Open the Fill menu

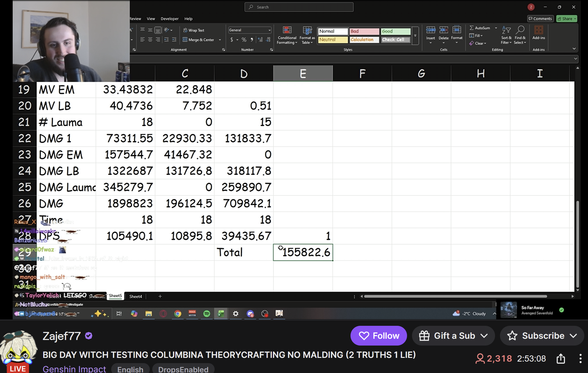pos(476,35)
